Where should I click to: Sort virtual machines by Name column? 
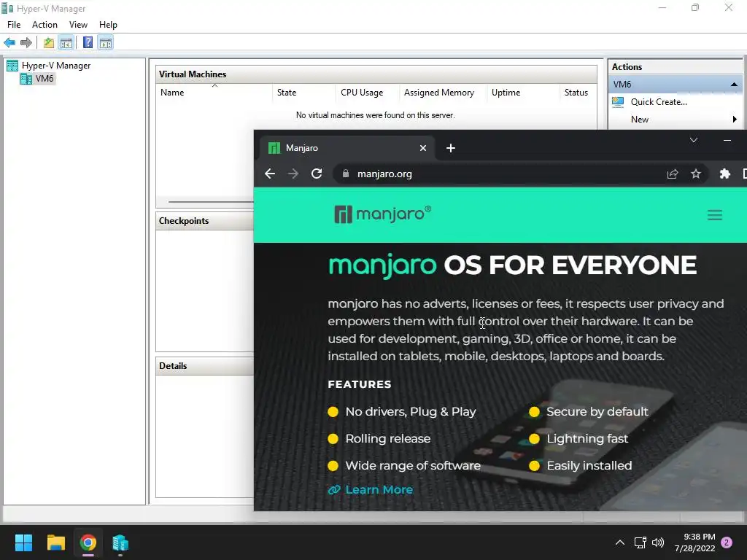214,93
